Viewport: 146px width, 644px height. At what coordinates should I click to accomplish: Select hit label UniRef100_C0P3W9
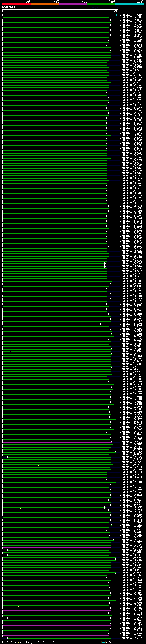131,67
